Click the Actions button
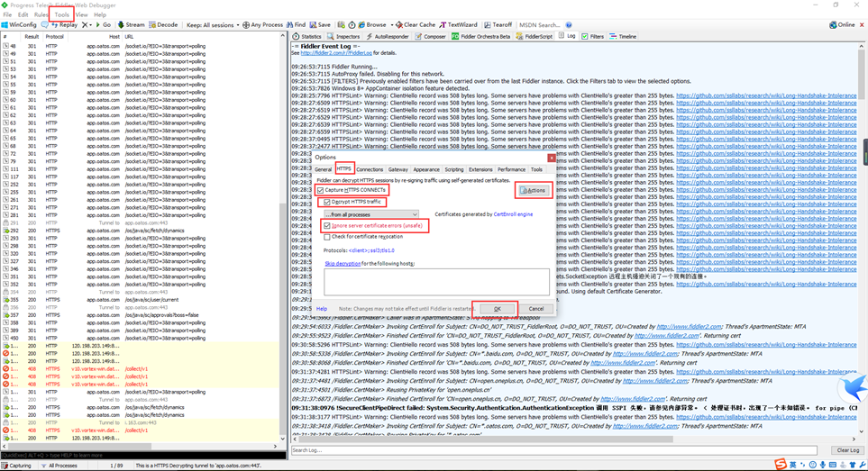Viewport: 868px width, 471px height. click(533, 190)
